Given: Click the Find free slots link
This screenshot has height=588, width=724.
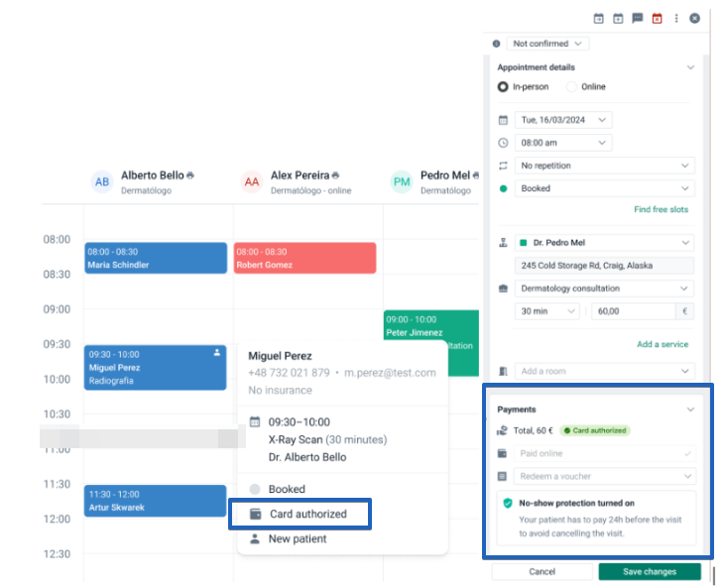Looking at the screenshot, I should 661,209.
